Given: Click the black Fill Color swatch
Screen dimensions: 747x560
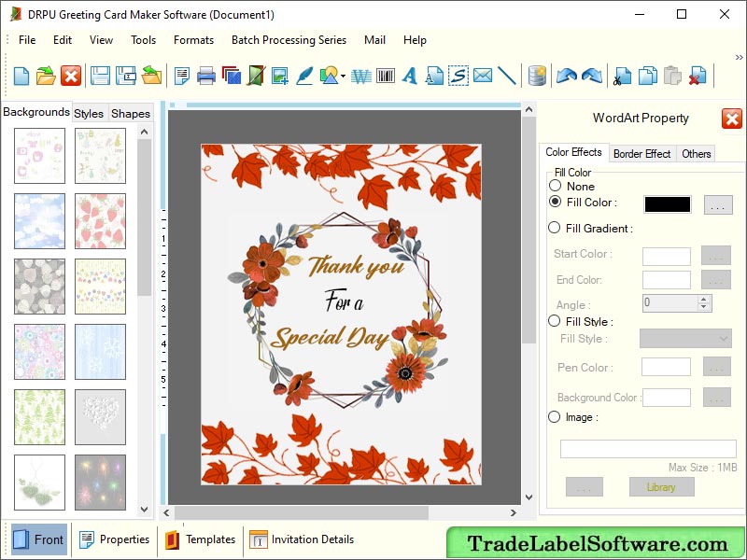Looking at the screenshot, I should tap(666, 203).
